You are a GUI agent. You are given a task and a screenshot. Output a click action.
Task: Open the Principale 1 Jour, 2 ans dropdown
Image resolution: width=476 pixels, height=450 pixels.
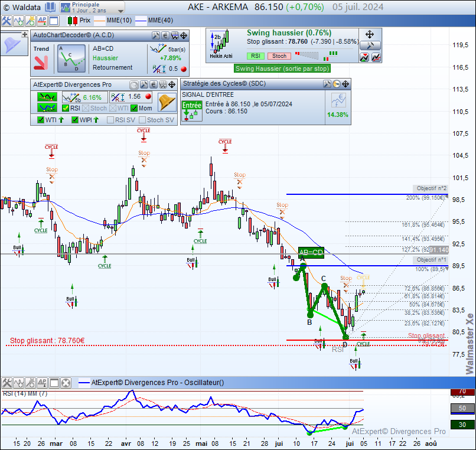(x=92, y=7)
